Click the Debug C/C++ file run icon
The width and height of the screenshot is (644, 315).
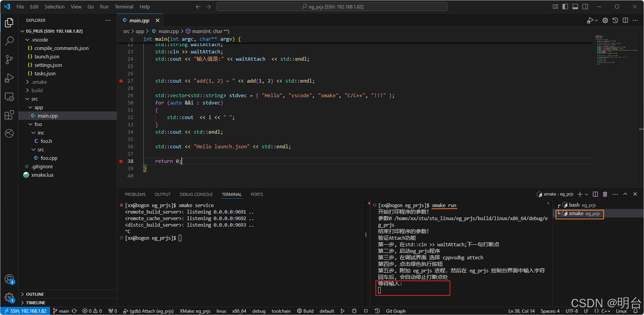coord(590,20)
